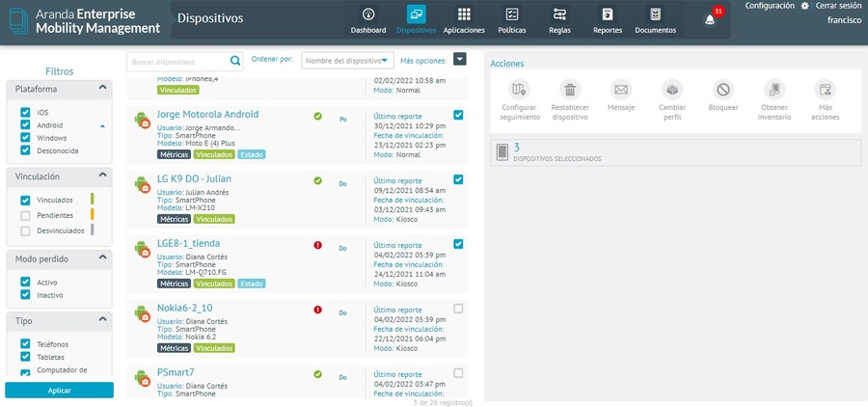Click the search magnifier icon
868x407 pixels.
tap(235, 61)
